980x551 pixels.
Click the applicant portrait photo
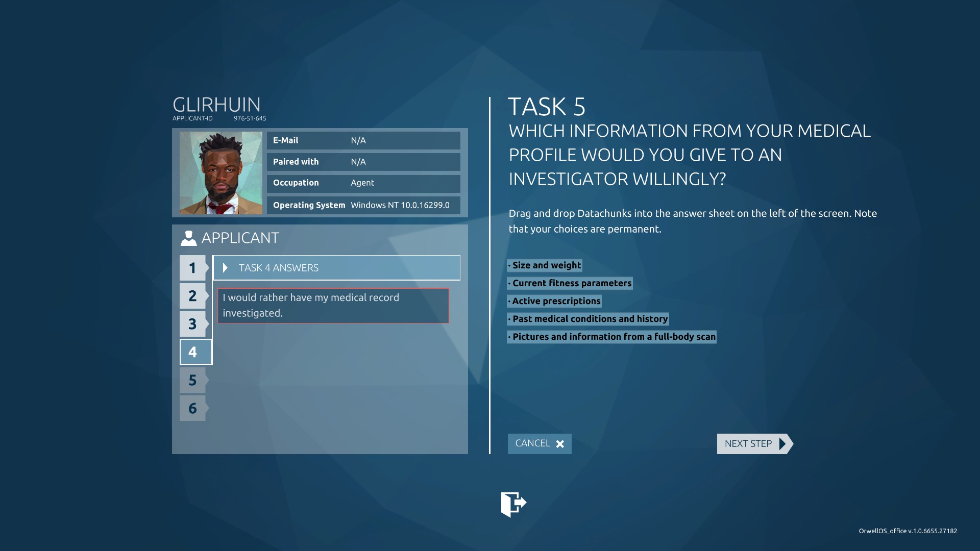tap(220, 173)
